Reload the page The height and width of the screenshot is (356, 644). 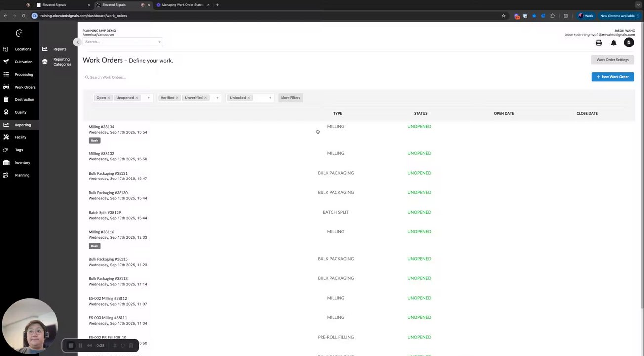23,16
